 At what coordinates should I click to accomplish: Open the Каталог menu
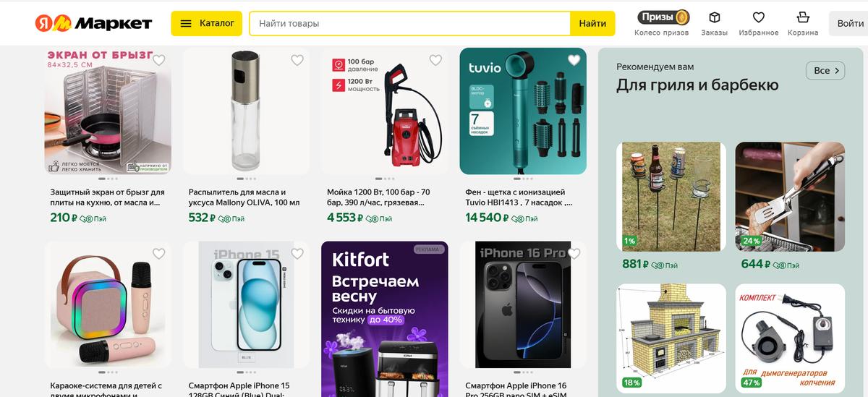[206, 23]
